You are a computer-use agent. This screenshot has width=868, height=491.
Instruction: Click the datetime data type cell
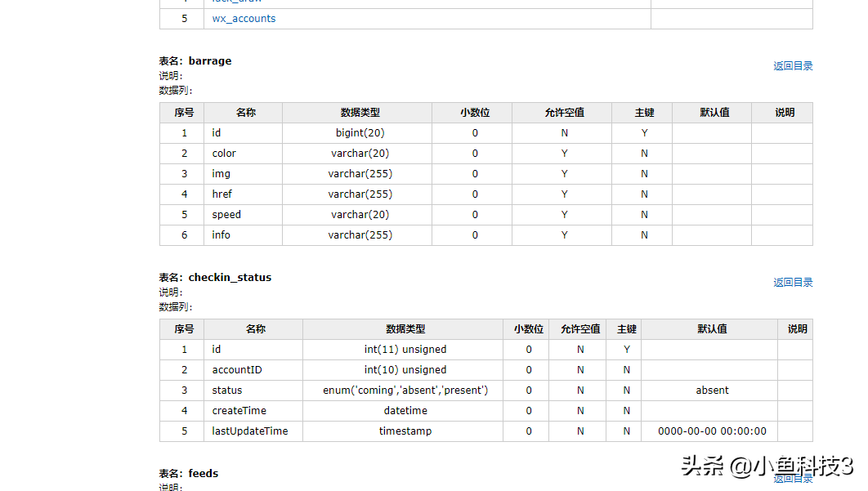click(x=403, y=411)
